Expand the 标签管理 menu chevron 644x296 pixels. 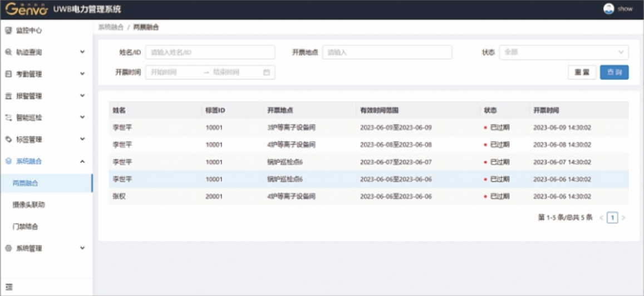(82, 139)
